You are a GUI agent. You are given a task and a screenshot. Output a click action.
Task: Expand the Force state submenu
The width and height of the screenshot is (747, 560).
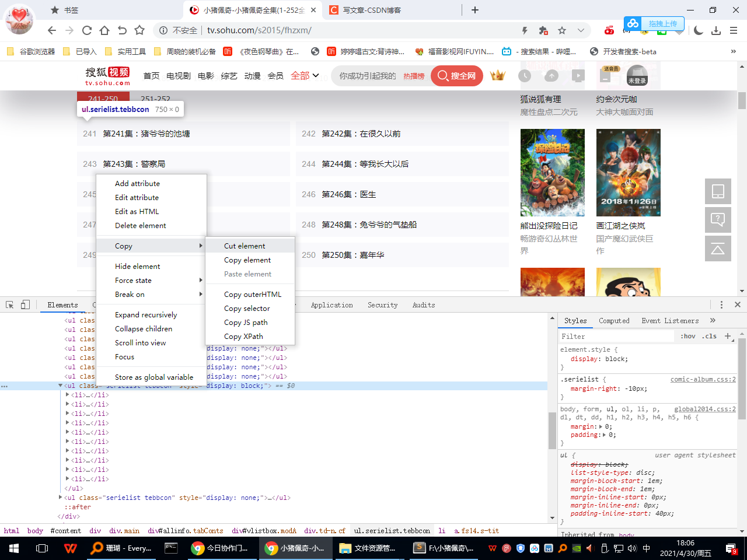201,281
